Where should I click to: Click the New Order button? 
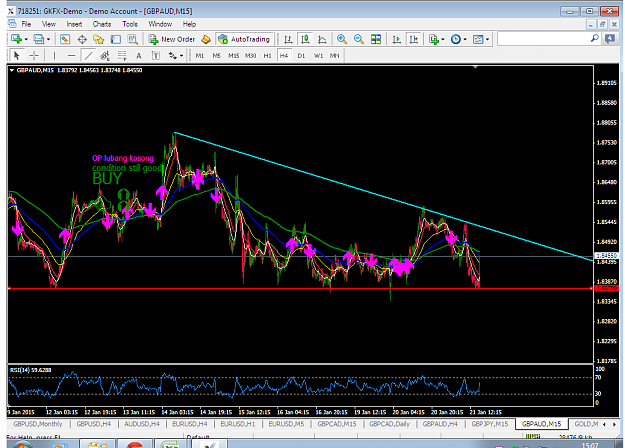pyautogui.click(x=172, y=39)
